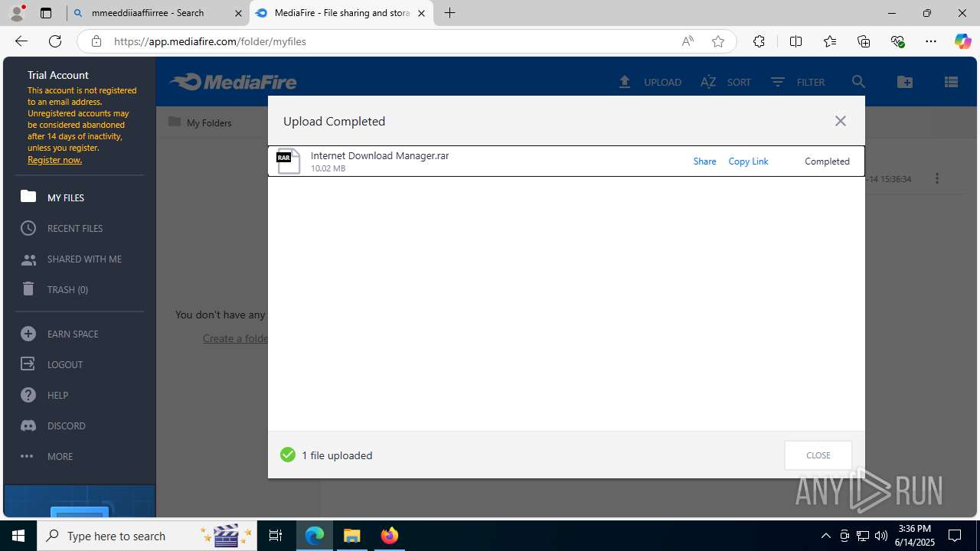Add page to favorites star icon

point(717,41)
